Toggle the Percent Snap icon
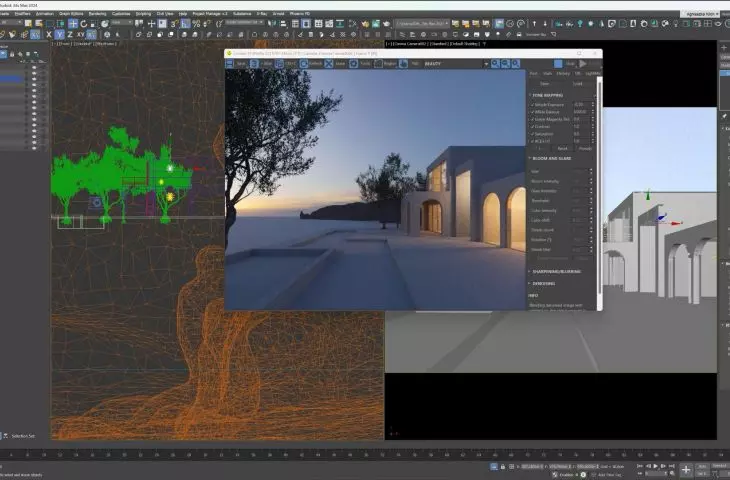Image resolution: width=730 pixels, height=480 pixels. (196, 23)
